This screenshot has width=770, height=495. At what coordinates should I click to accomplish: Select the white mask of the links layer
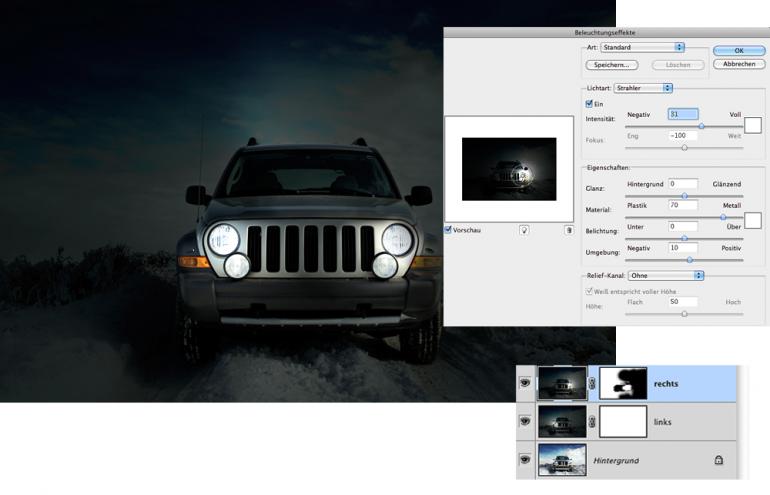tap(623, 421)
